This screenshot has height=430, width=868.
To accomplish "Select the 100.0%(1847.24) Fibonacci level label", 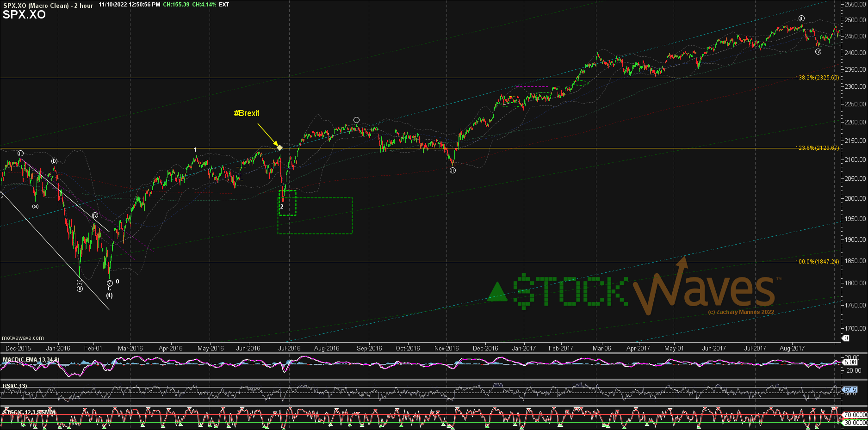I will click(817, 262).
